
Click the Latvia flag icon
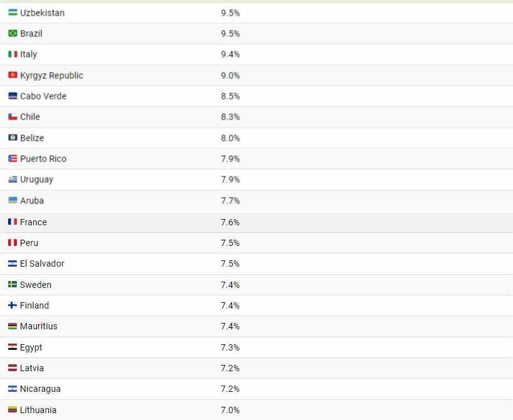click(x=13, y=368)
